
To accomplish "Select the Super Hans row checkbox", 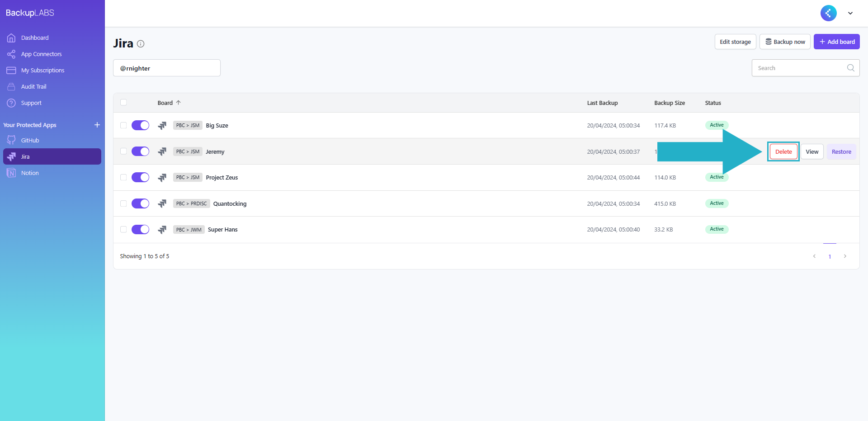I will (x=123, y=230).
